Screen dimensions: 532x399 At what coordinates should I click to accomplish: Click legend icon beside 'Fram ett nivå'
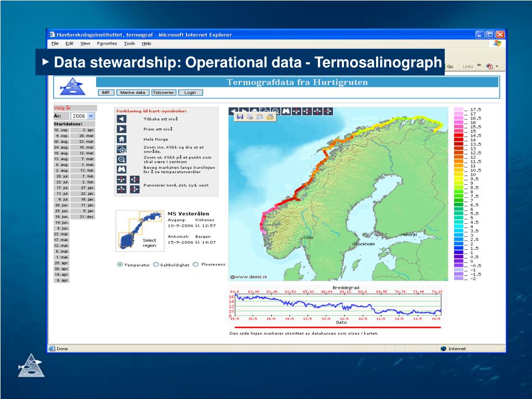(x=122, y=129)
